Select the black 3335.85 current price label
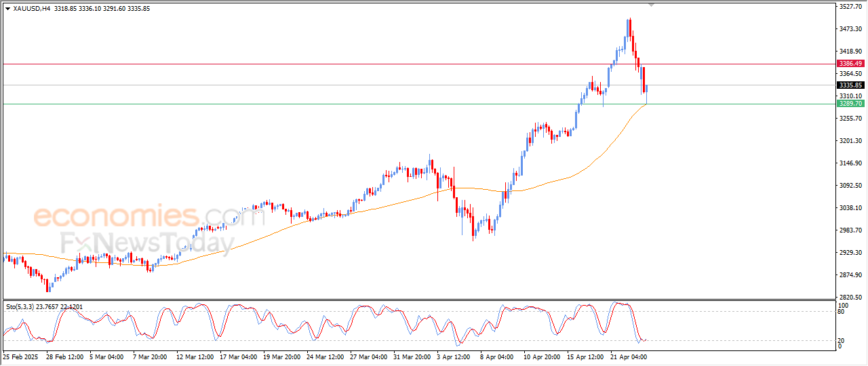This screenshot has height=366, width=868. click(x=850, y=85)
